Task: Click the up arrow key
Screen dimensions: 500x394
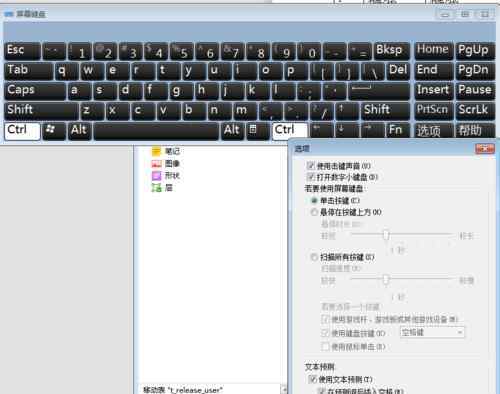Action: click(347, 111)
